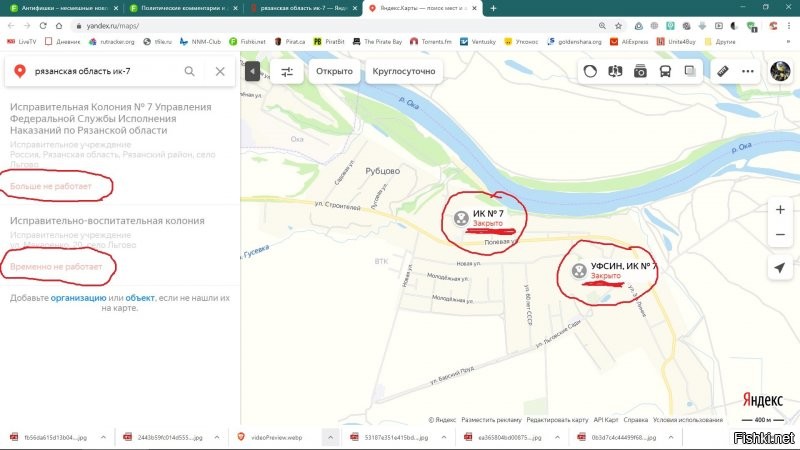Open the videoPreview.webp downloaded file

[277, 437]
